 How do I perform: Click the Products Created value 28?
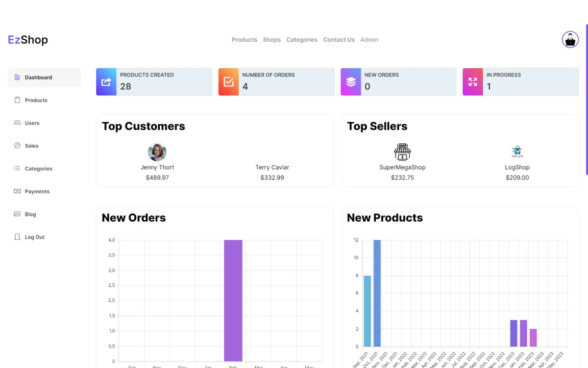pyautogui.click(x=125, y=86)
